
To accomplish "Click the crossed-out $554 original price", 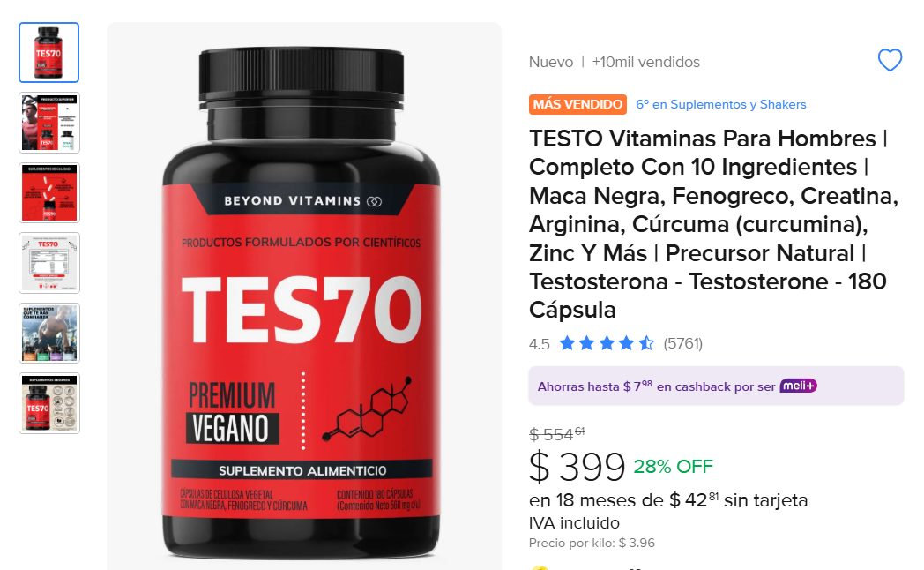I will (557, 434).
